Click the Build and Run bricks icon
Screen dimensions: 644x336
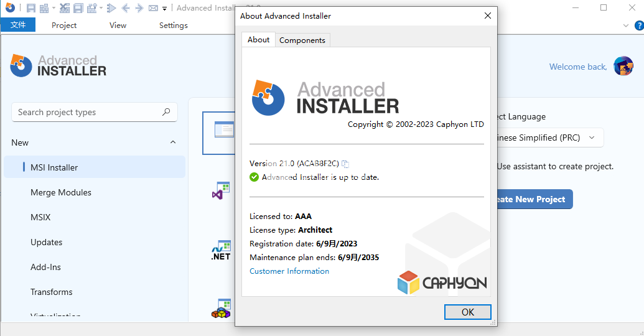[x=92, y=8]
